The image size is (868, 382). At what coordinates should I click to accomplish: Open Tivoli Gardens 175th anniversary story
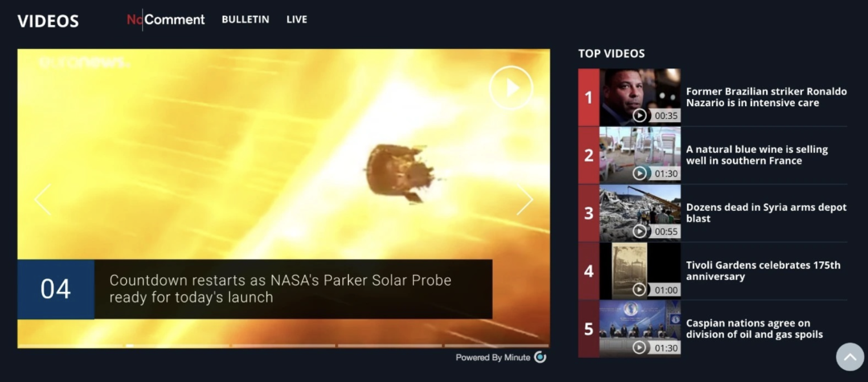click(763, 271)
